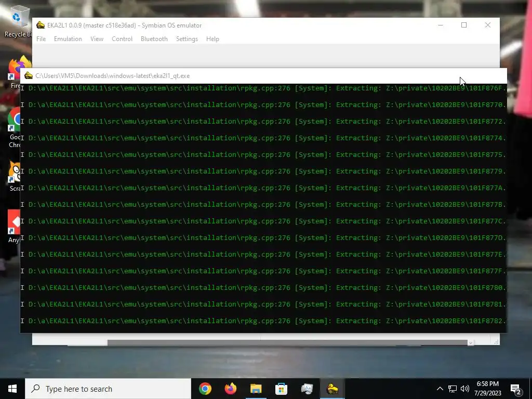Open the Help menu
This screenshot has height=399, width=532.
coord(212,39)
